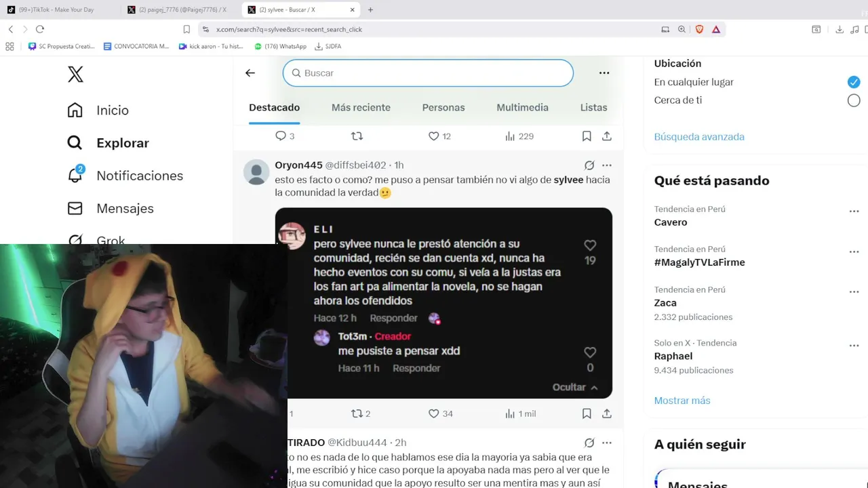Bookmark the Oryon445 post
868x488 pixels.
pyautogui.click(x=587, y=413)
